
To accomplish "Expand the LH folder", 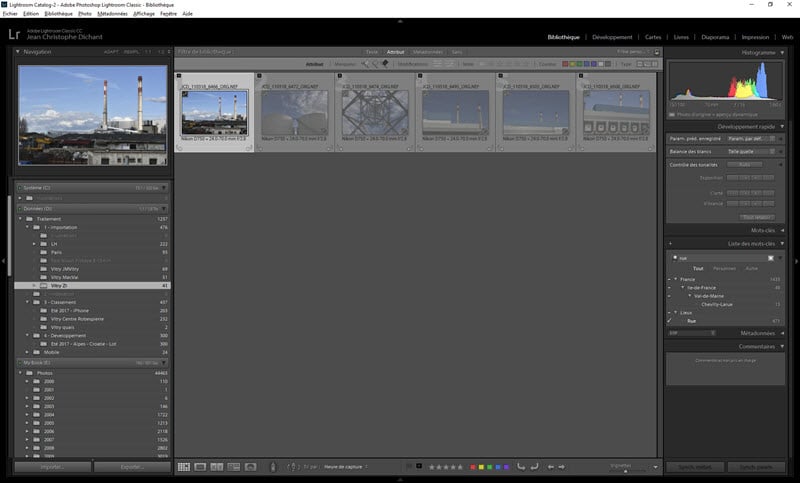I will (x=34, y=244).
